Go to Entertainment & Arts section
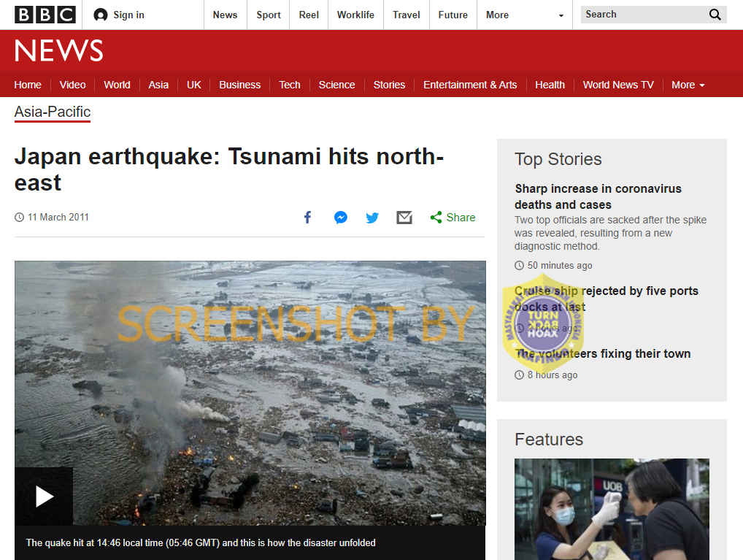 [470, 85]
